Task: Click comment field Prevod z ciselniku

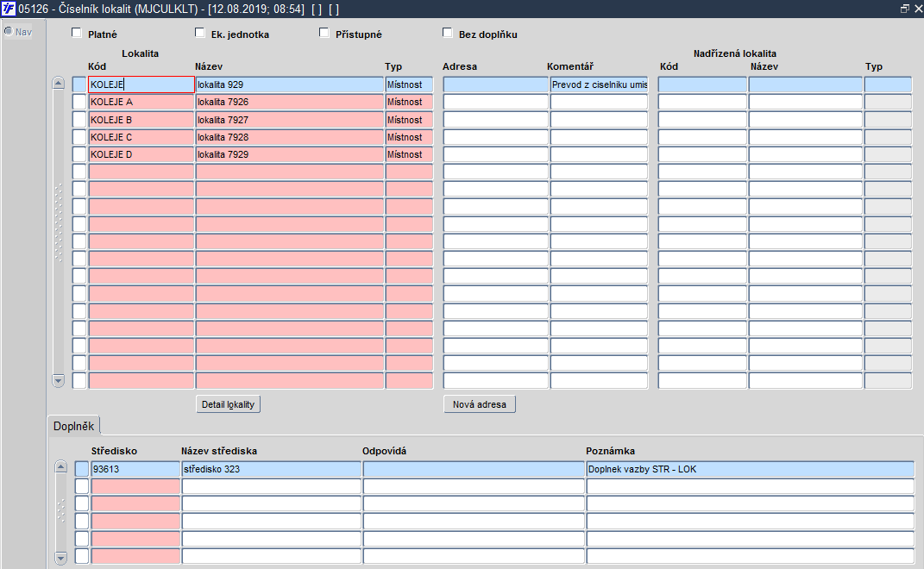Action: coord(599,84)
